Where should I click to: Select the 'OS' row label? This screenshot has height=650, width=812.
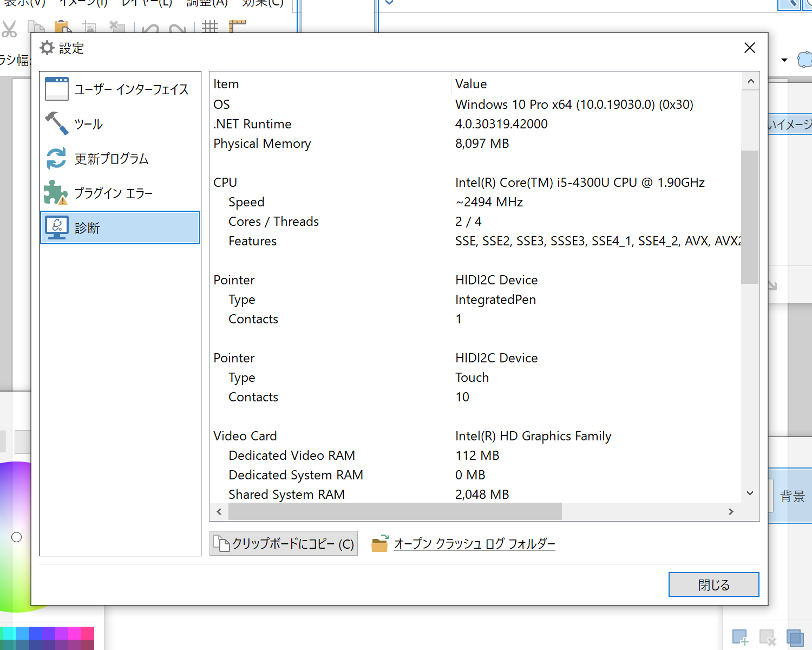pyautogui.click(x=221, y=105)
